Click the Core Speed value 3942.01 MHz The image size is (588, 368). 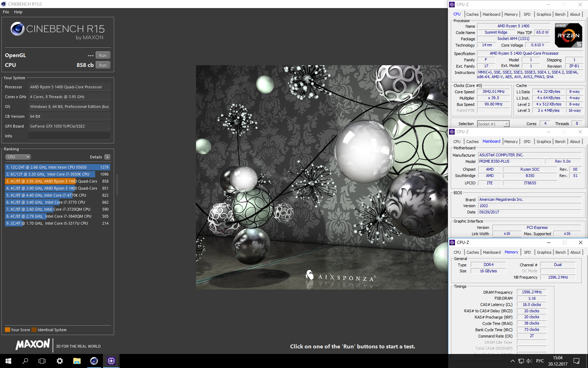(493, 92)
